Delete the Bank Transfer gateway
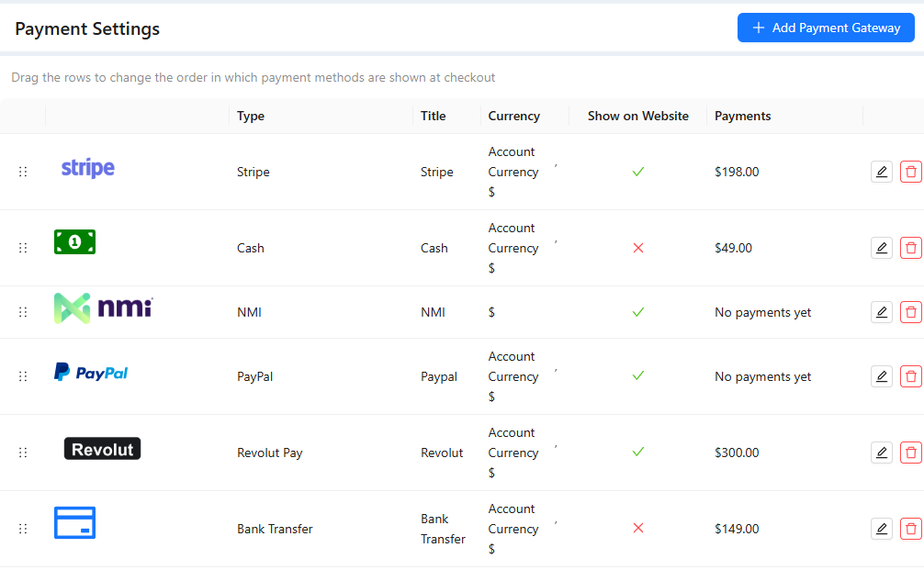 point(911,529)
